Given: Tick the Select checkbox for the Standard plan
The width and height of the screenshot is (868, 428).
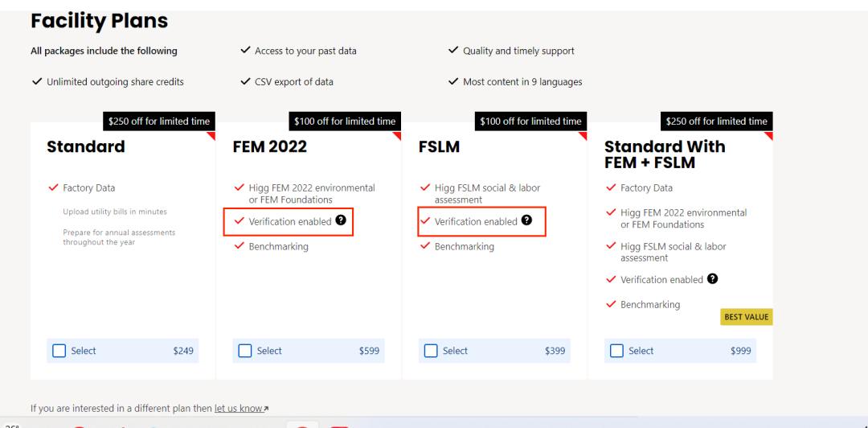Looking at the screenshot, I should (x=59, y=351).
